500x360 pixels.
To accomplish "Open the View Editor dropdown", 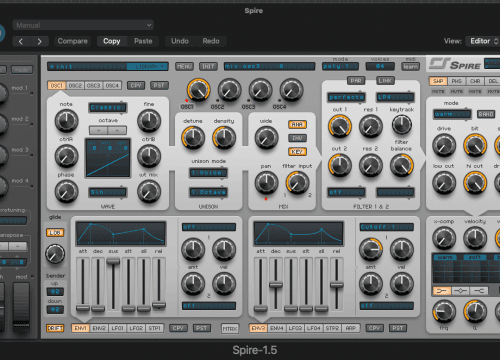I will [x=483, y=41].
